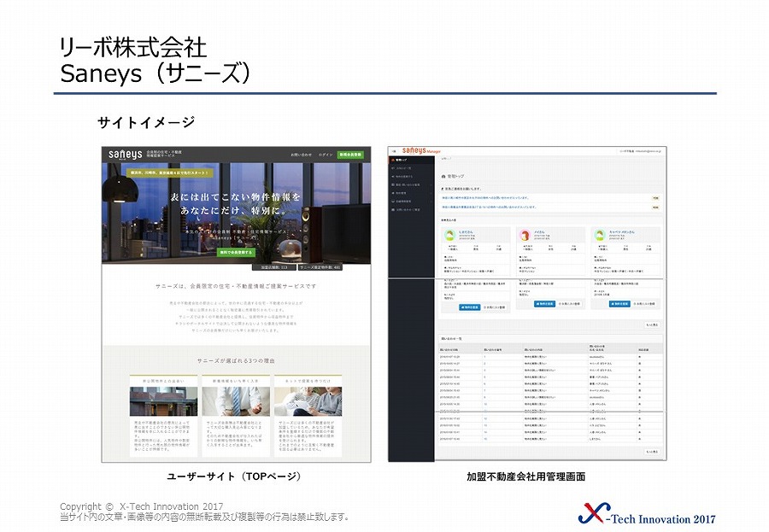Click the X-Tech Innovation 2017 logo
769x532 pixels.
pos(647,514)
